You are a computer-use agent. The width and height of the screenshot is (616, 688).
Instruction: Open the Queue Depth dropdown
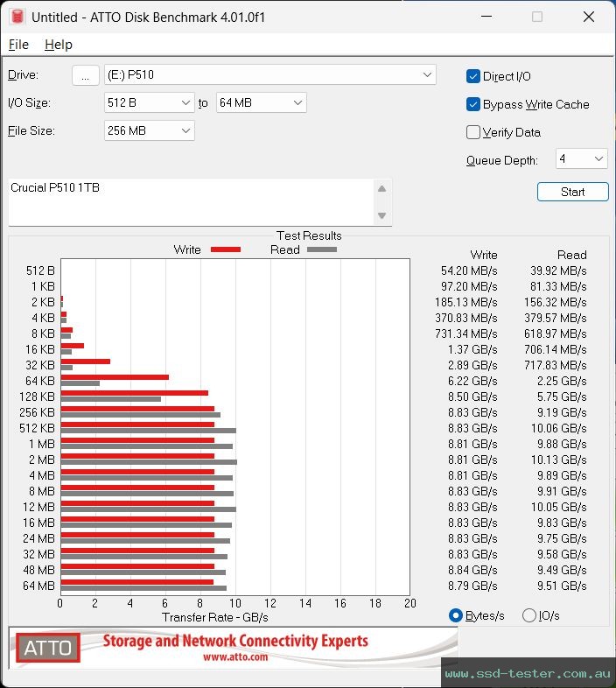[x=581, y=158]
